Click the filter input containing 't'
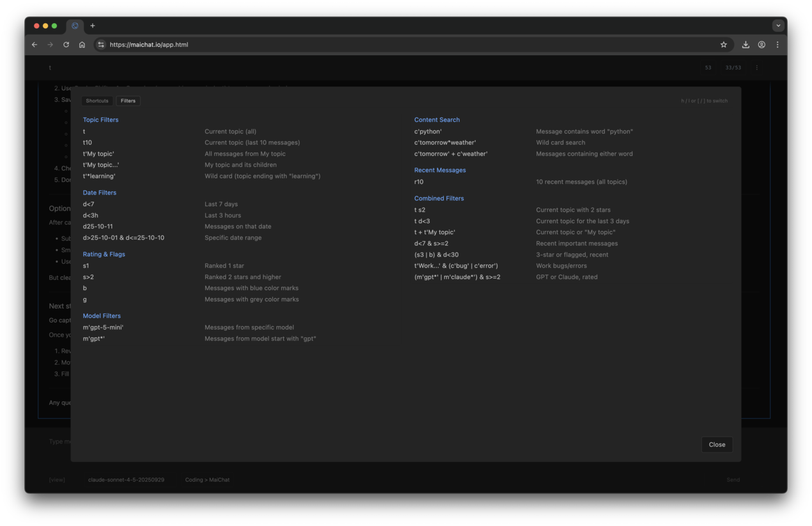This screenshot has width=812, height=526. 371,68
